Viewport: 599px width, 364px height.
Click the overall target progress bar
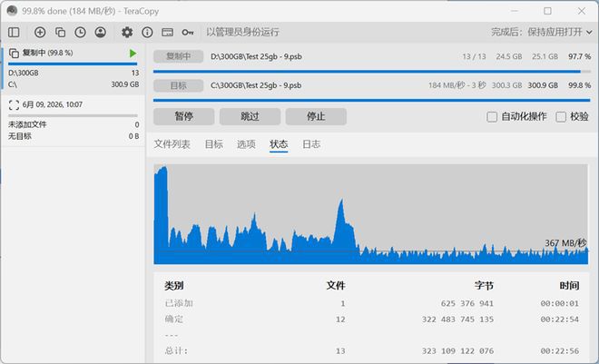(372, 101)
